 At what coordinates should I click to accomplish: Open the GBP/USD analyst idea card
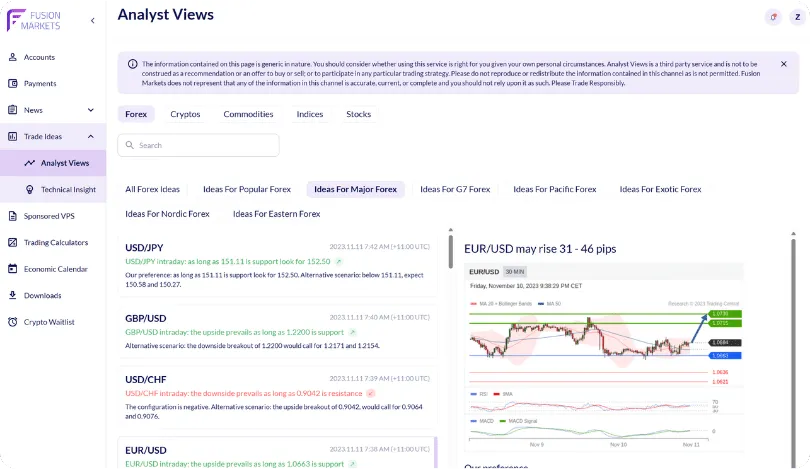pyautogui.click(x=277, y=332)
